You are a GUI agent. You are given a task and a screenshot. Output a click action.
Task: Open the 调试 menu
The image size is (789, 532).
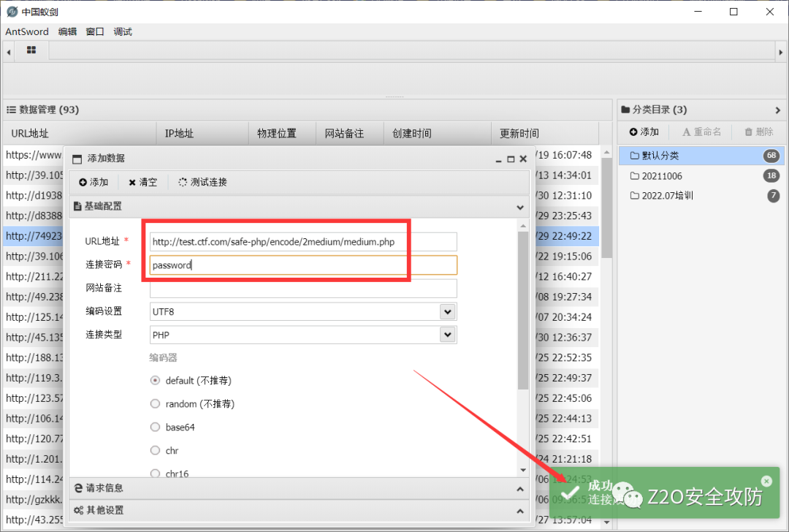click(122, 31)
